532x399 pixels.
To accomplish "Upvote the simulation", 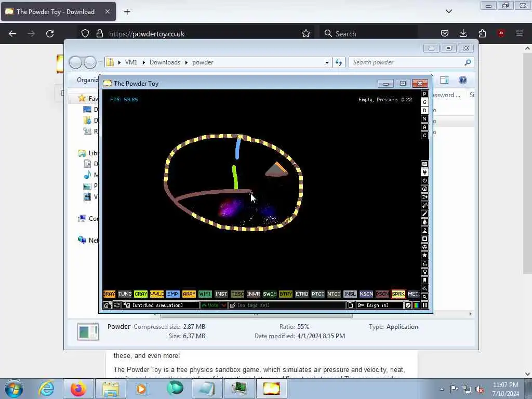I will (210, 305).
